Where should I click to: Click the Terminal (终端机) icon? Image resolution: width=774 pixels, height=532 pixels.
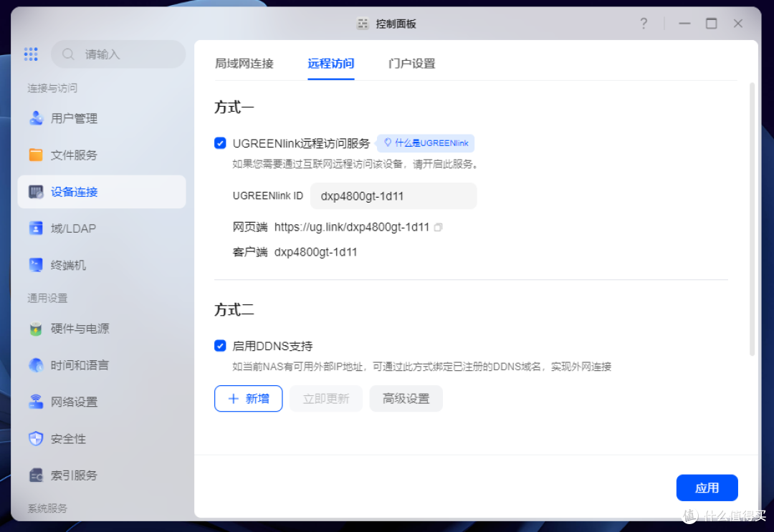point(36,265)
